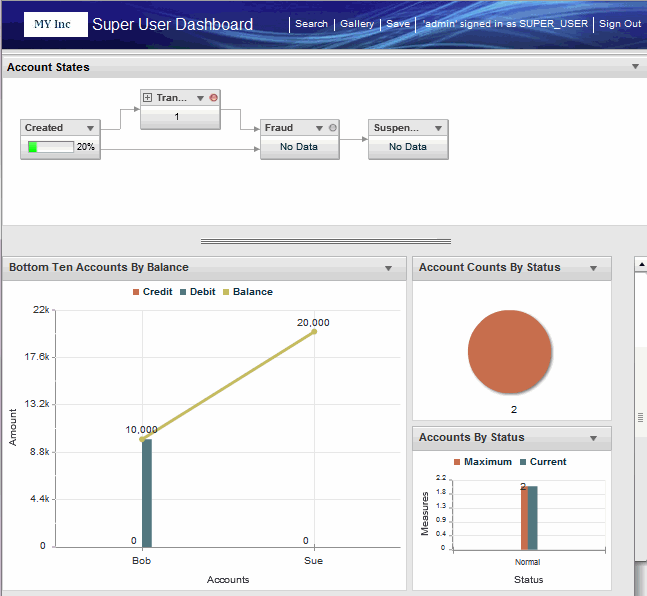Click the MY Inc logo
The height and width of the screenshot is (596, 647).
tap(53, 24)
